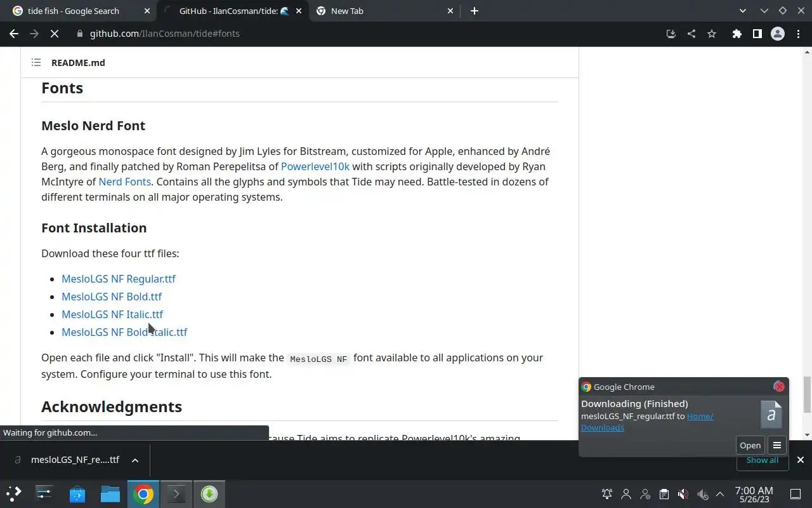
Task: Stop loading the page
Action: 55,34
